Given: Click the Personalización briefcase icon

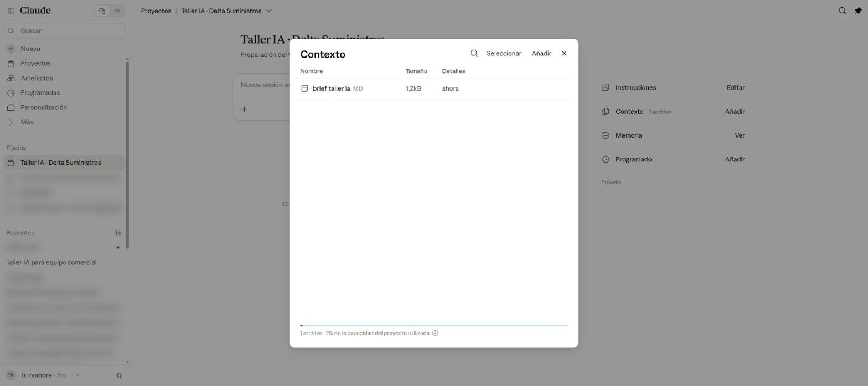Looking at the screenshot, I should pyautogui.click(x=11, y=107).
